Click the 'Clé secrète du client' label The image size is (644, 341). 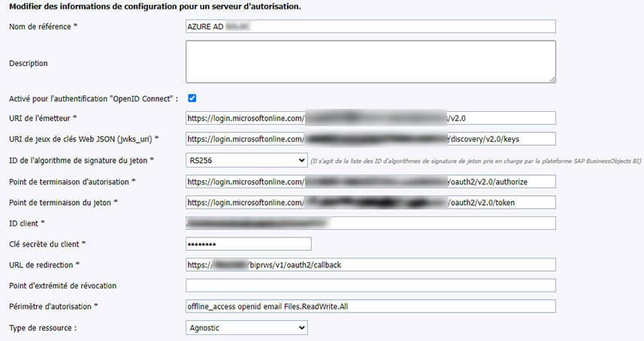[x=47, y=244]
